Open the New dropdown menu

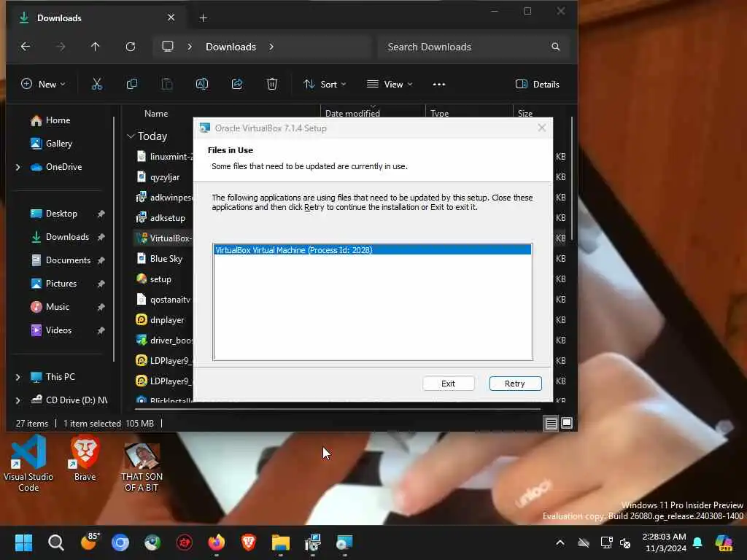(x=43, y=85)
